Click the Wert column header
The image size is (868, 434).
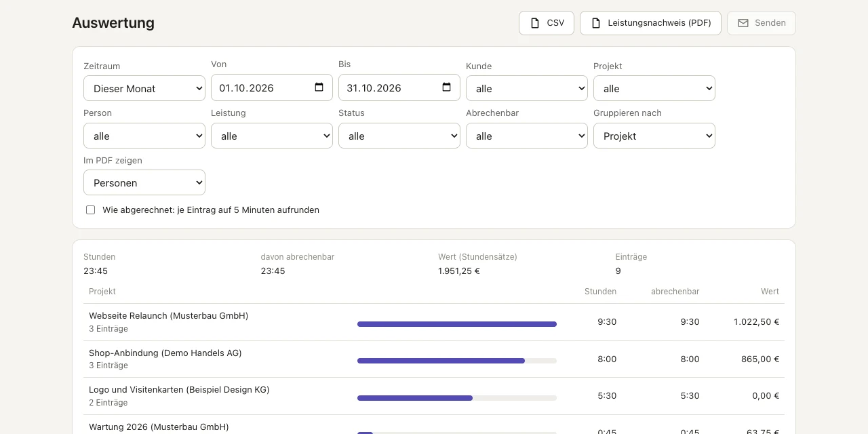tap(770, 292)
